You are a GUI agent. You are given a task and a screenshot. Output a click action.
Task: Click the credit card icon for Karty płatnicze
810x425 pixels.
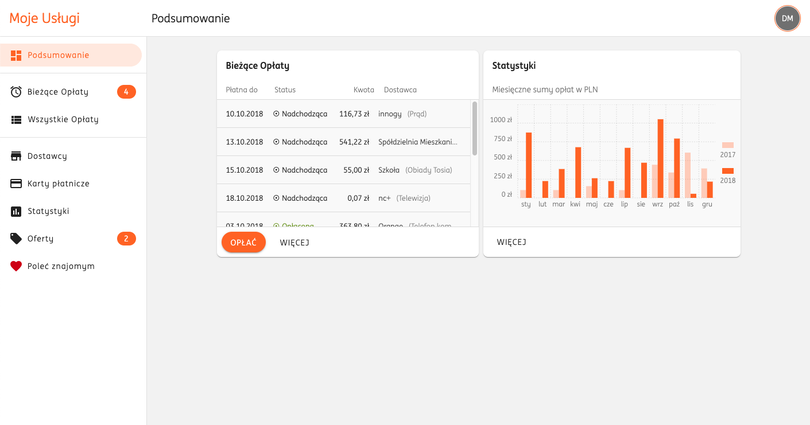coord(16,184)
